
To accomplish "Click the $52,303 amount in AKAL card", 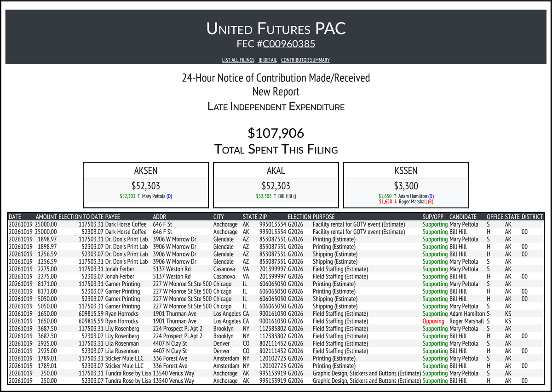I will [276, 186].
